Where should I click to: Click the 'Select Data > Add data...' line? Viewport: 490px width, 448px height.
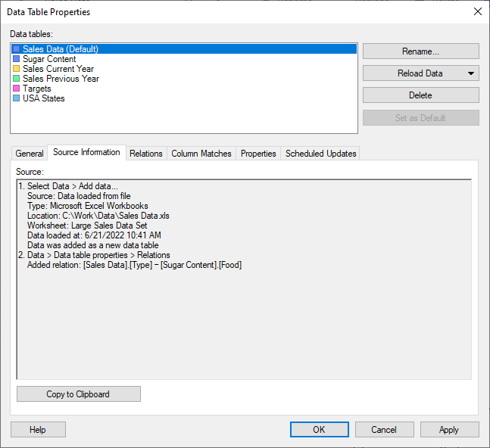click(x=73, y=186)
